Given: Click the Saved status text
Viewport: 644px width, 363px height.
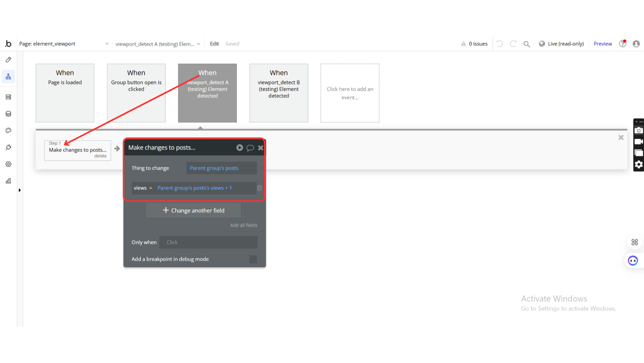Looking at the screenshot, I should pyautogui.click(x=232, y=44).
